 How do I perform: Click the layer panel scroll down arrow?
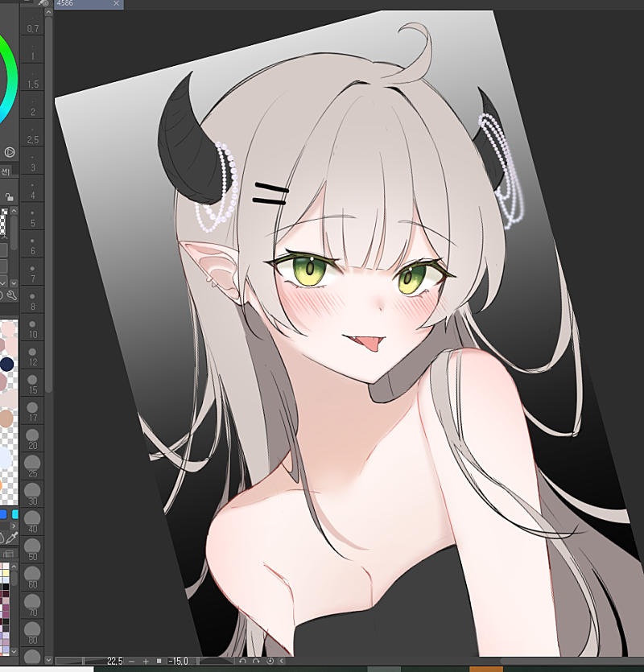coord(14,283)
